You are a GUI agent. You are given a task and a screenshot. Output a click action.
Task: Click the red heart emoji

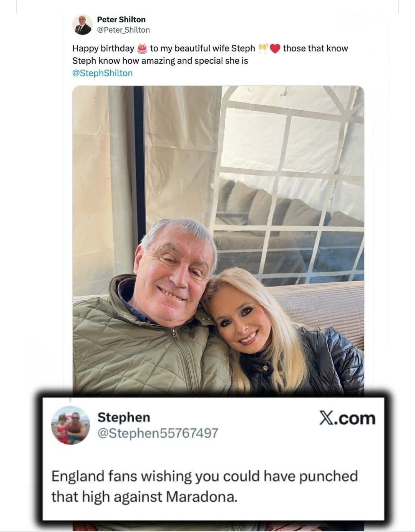(x=275, y=48)
